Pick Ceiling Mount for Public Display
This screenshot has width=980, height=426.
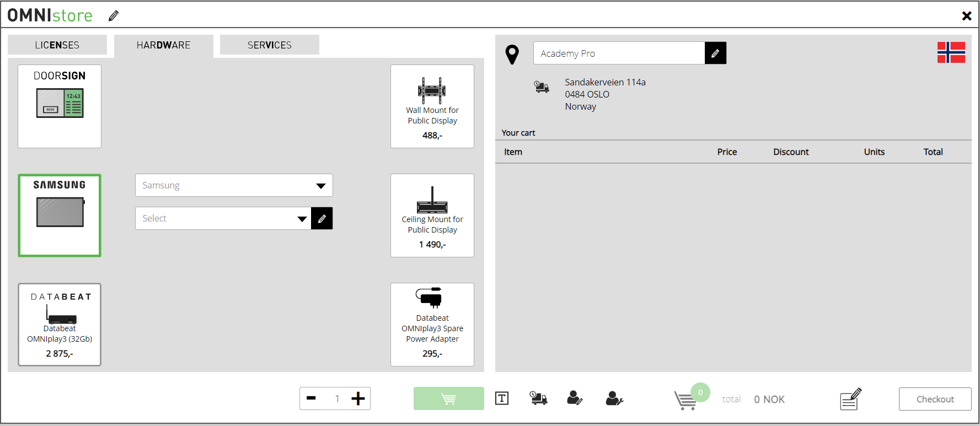click(x=432, y=215)
